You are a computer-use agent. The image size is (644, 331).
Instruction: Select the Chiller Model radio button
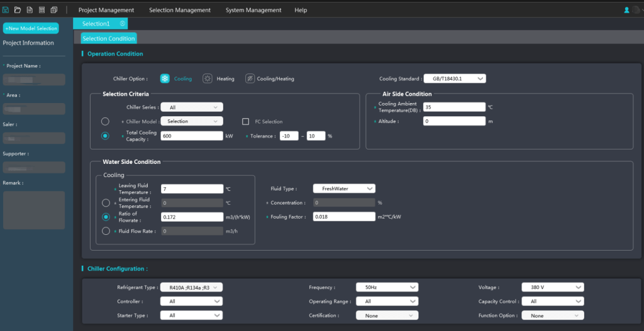pyautogui.click(x=105, y=121)
